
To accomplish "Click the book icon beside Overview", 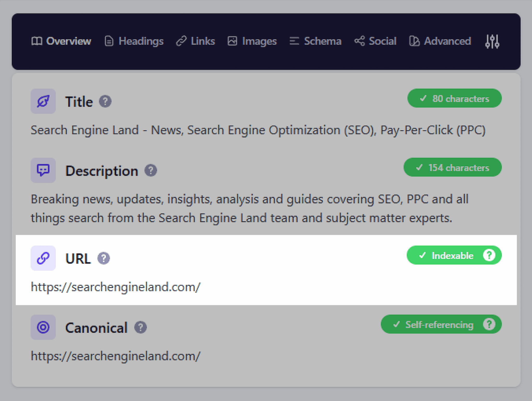I will pos(37,41).
